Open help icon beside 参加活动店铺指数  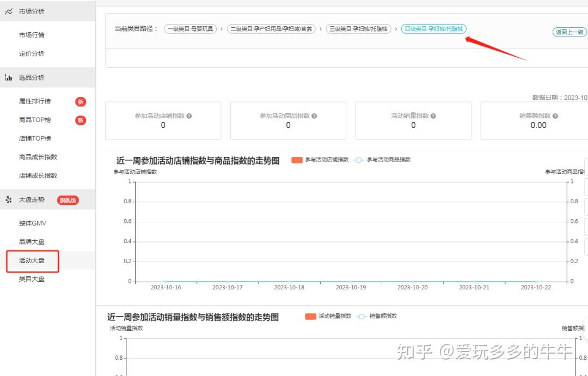tap(189, 116)
